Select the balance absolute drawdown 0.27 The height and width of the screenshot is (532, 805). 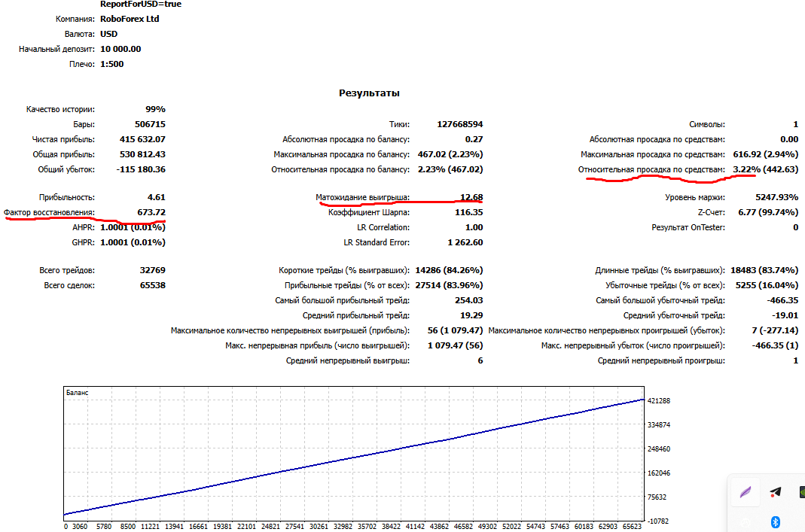click(474, 139)
